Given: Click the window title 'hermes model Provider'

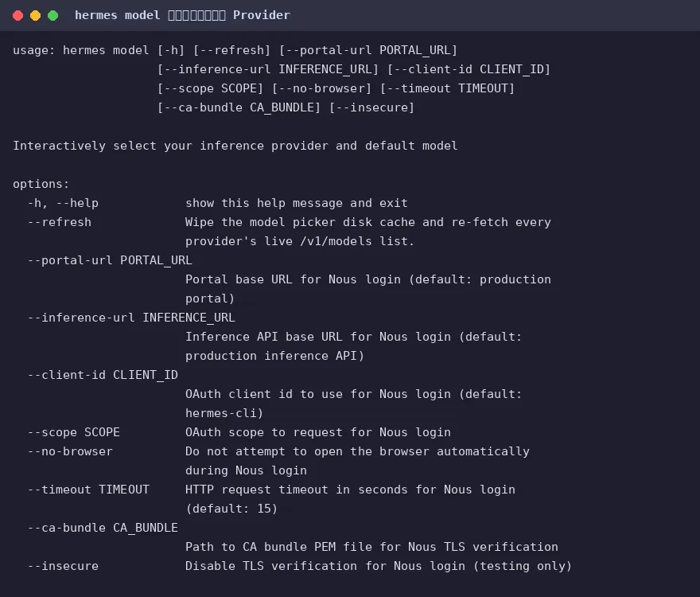Looking at the screenshot, I should [x=182, y=15].
